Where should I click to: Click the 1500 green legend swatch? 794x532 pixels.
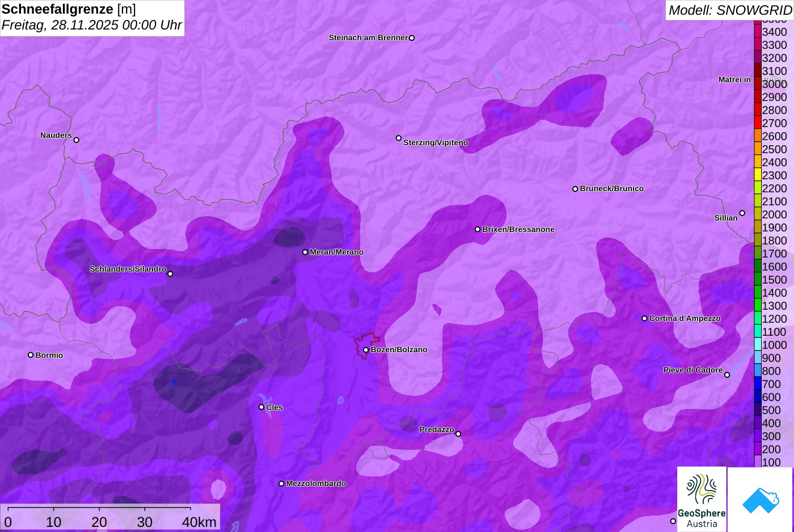point(757,280)
